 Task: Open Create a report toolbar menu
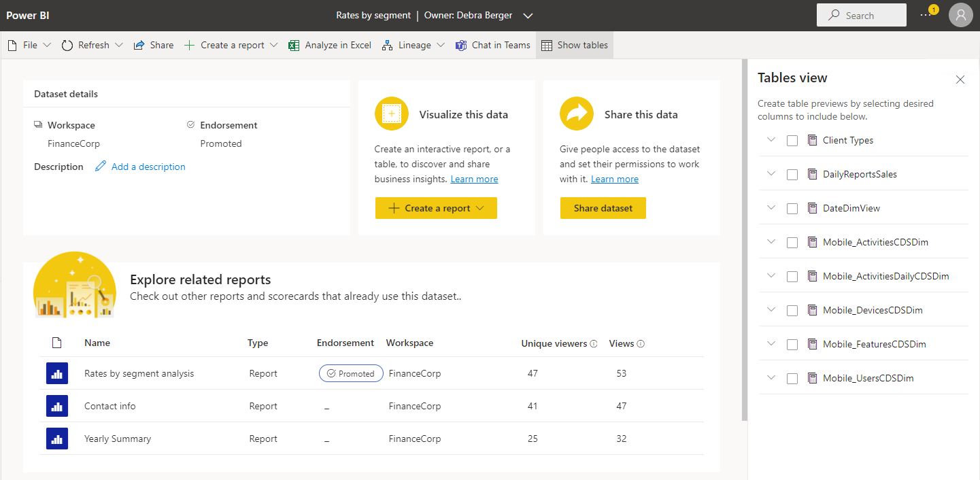(x=231, y=46)
